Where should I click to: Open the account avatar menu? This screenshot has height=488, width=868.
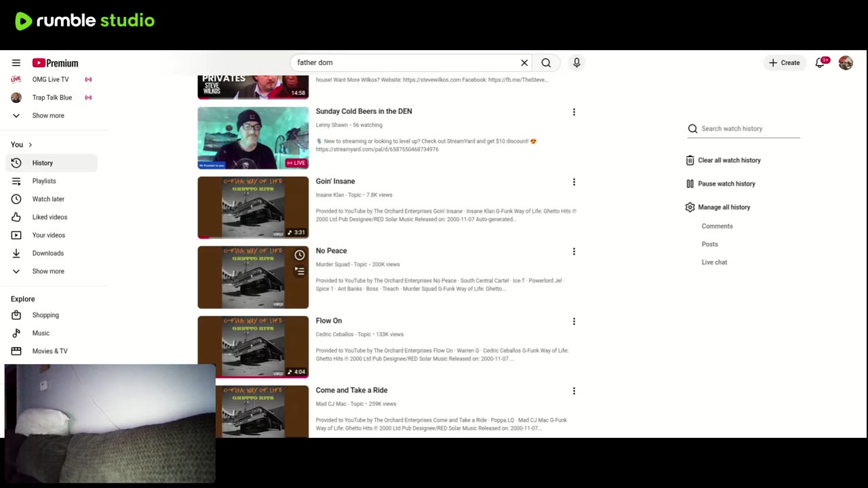(846, 63)
